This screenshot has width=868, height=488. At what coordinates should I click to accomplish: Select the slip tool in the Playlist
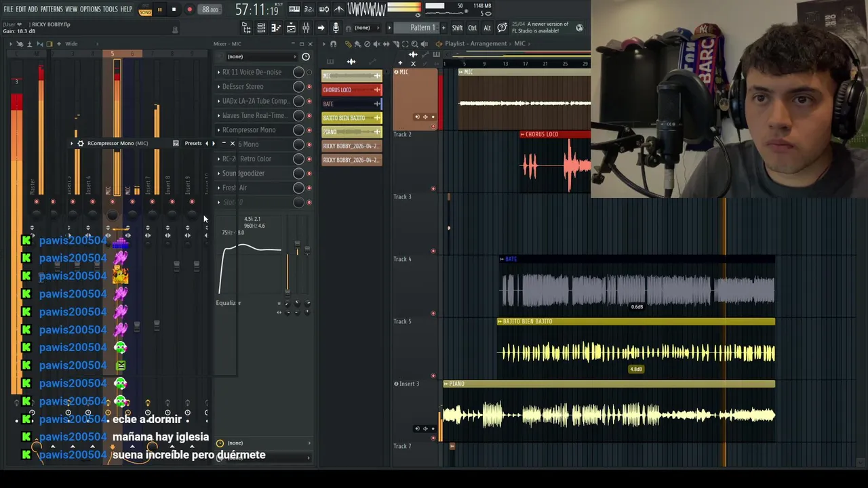[387, 44]
